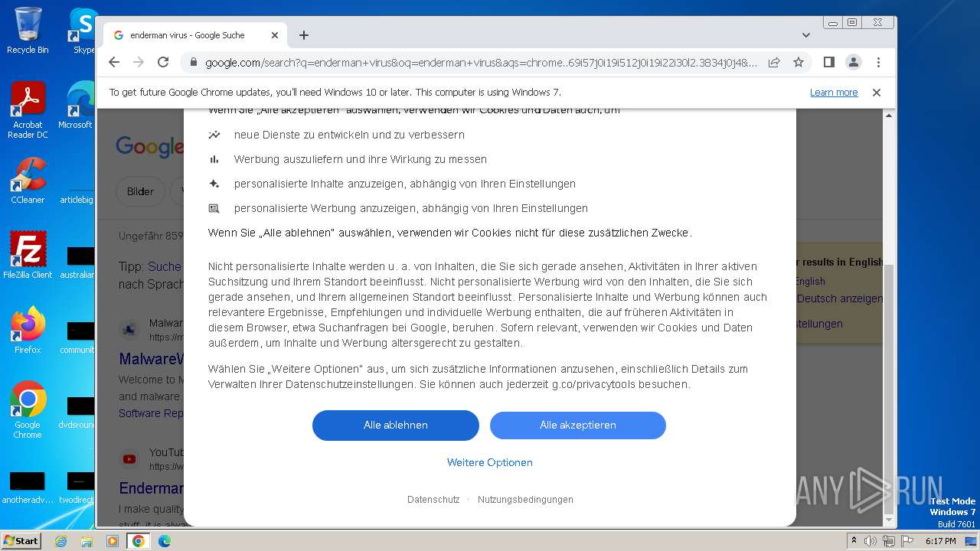This screenshot has width=980, height=551.
Task: Open Weitere Optionen link
Action: click(x=490, y=462)
